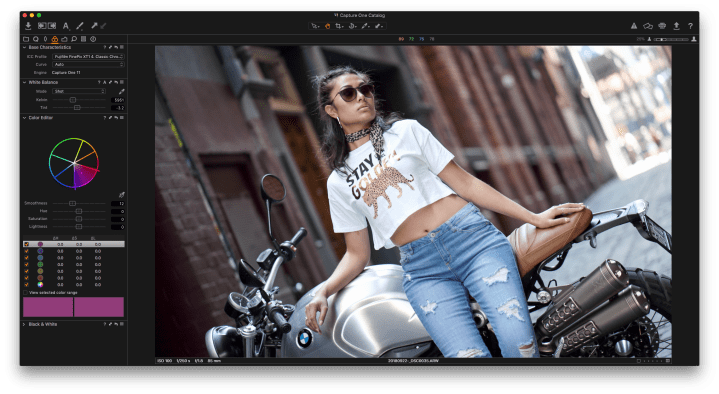This screenshot has width=719, height=394.
Task: Switch to the Lens tool tab
Action: (x=45, y=39)
